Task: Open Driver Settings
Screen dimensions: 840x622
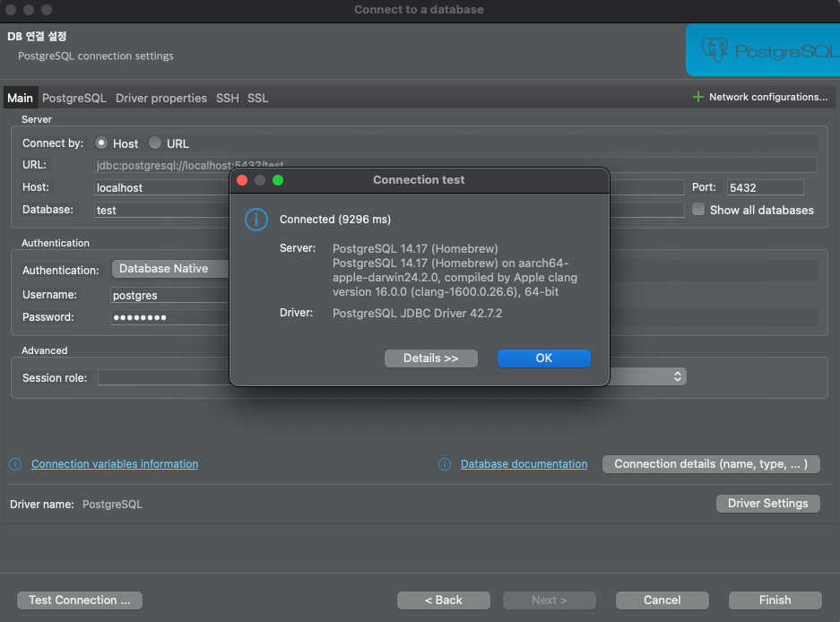Action: [x=767, y=504]
